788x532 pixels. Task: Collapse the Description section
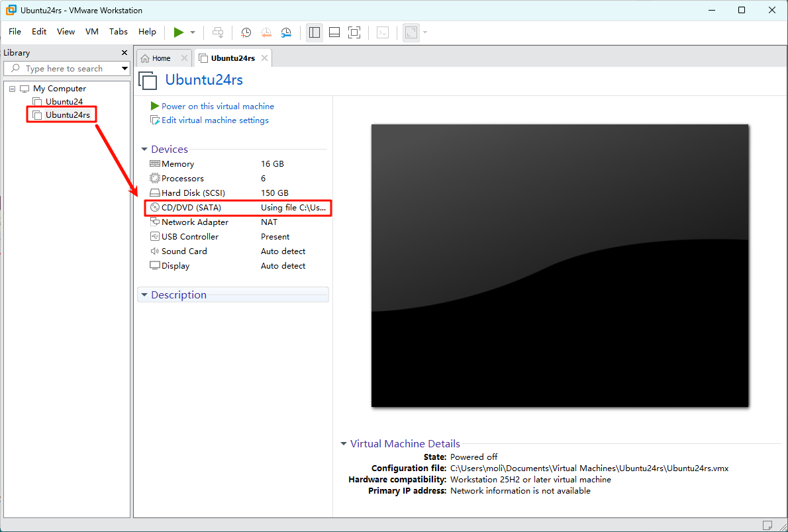pyautogui.click(x=144, y=295)
